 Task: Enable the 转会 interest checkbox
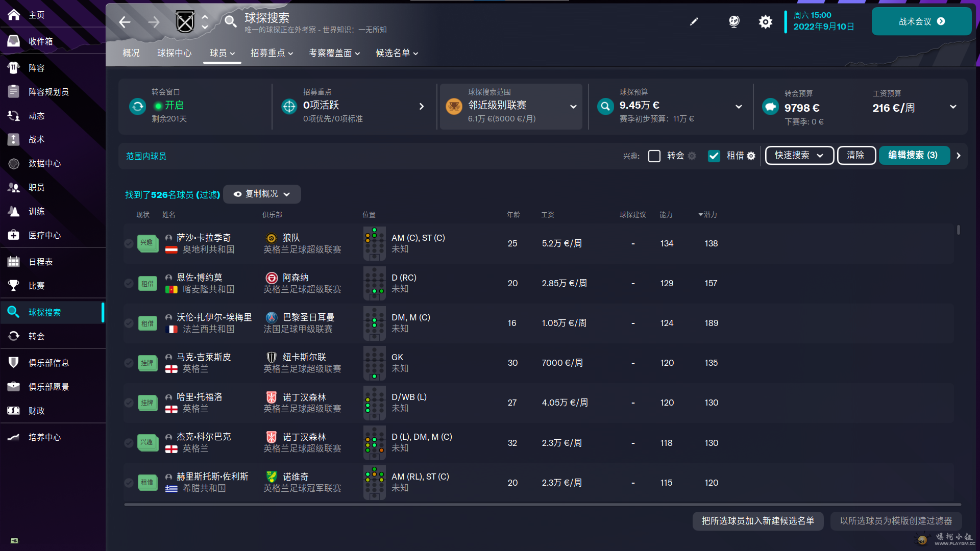coord(654,156)
